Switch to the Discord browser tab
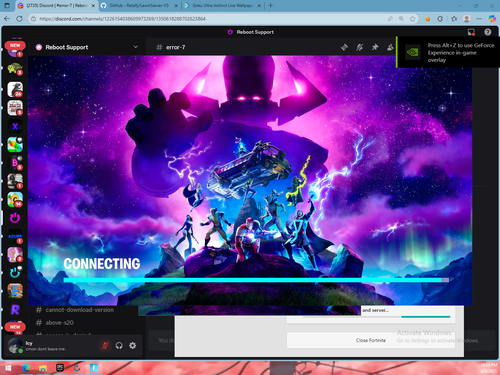This screenshot has height=375, width=500. 56,6
